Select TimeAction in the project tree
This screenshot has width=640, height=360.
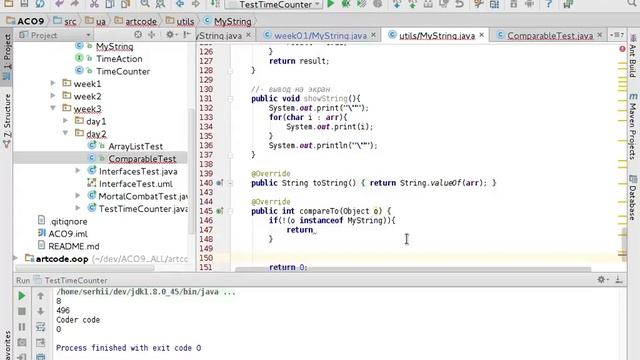pyautogui.click(x=119, y=59)
